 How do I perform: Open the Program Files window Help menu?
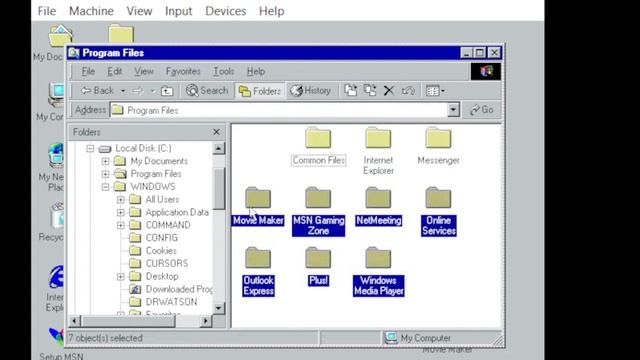point(256,71)
